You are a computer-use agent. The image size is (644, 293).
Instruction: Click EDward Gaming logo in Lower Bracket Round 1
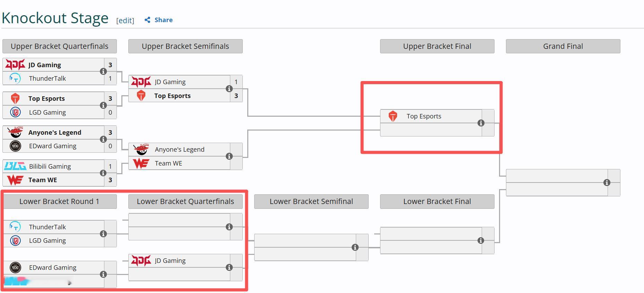click(x=15, y=267)
